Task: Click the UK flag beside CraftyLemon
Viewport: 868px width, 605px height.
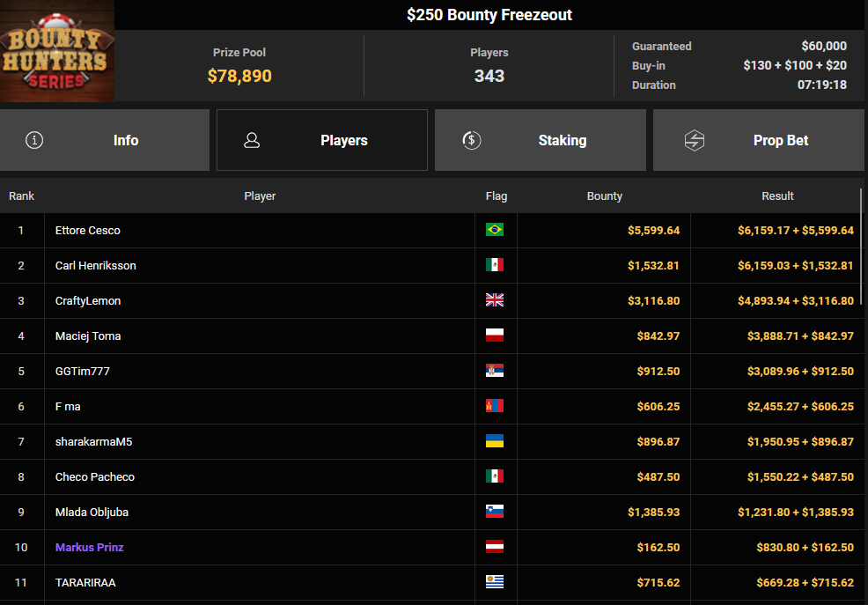Action: point(495,300)
